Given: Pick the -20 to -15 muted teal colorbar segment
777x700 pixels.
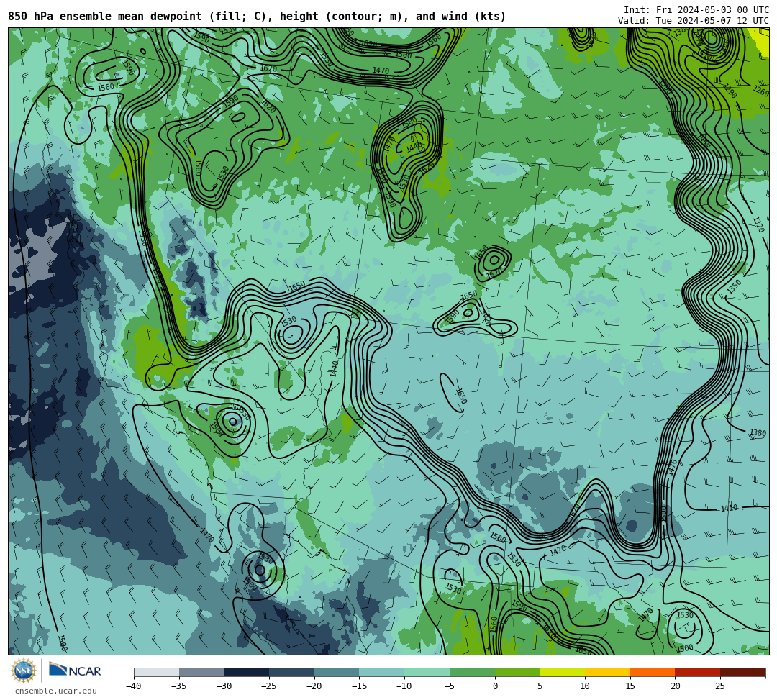Looking at the screenshot, I should (x=337, y=672).
